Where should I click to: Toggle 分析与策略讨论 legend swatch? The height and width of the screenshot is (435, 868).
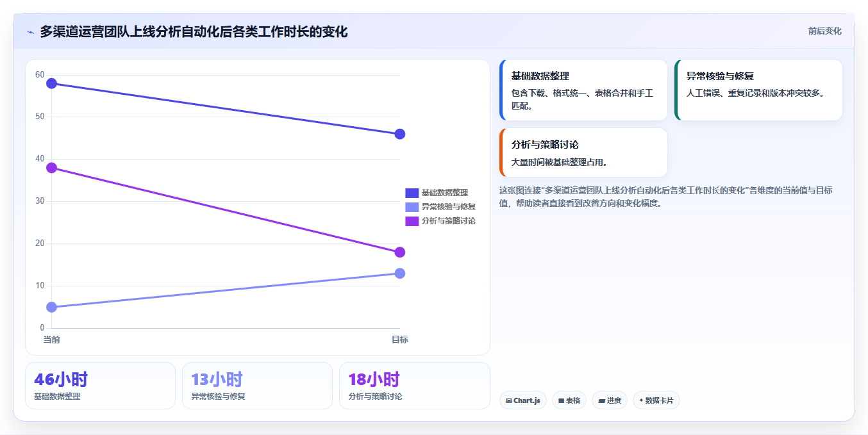(x=412, y=221)
